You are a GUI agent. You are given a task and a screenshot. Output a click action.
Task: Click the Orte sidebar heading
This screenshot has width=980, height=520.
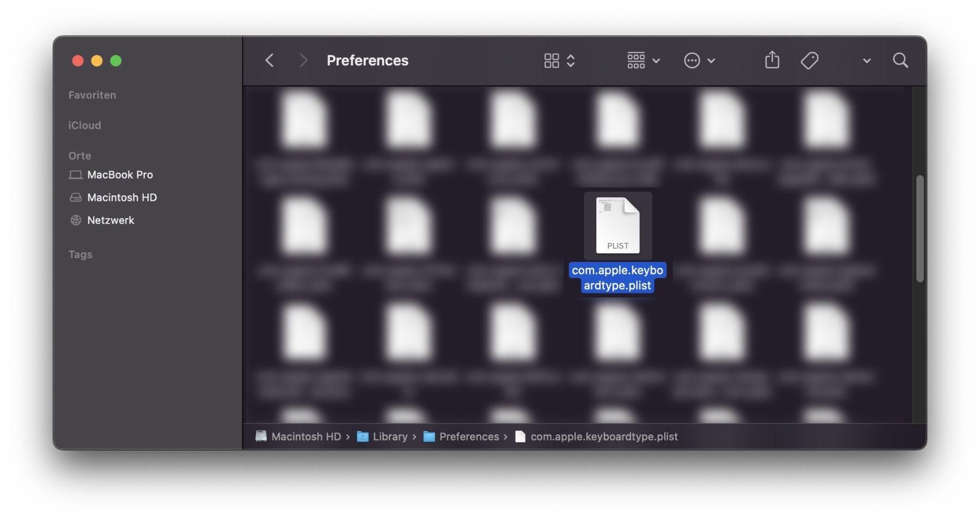pos(79,156)
